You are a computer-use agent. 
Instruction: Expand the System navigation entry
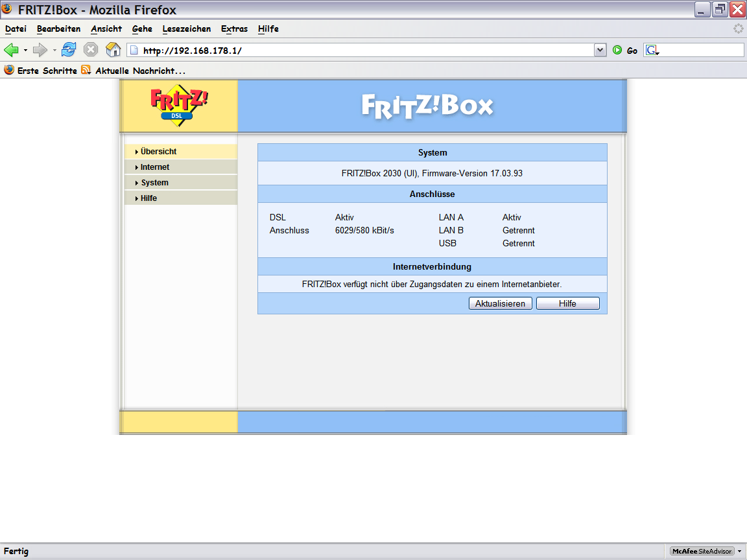click(180, 182)
